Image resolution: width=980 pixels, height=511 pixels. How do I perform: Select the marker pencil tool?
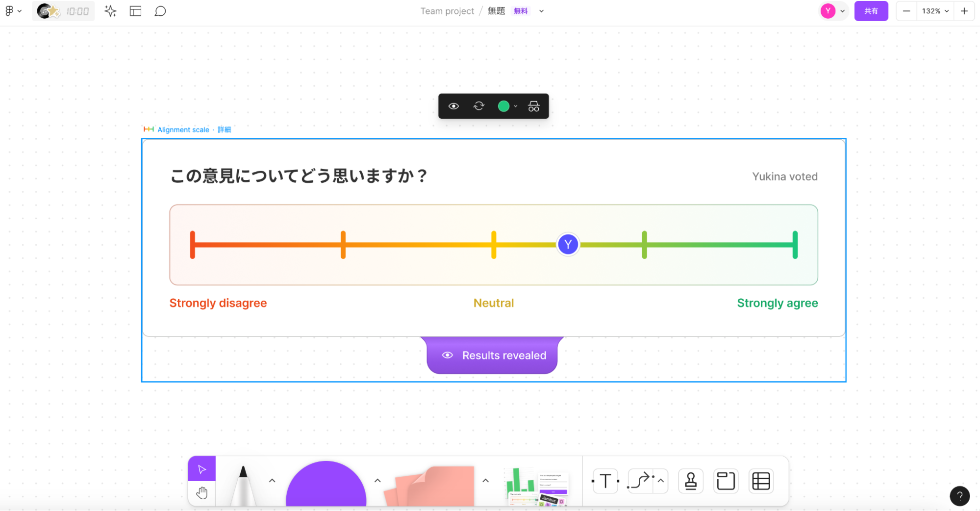click(243, 485)
